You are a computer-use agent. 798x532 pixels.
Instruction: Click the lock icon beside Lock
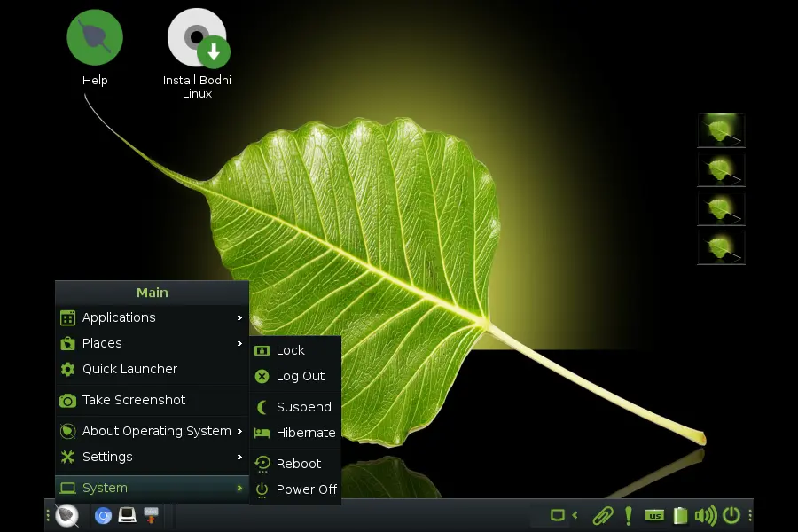pyautogui.click(x=262, y=350)
